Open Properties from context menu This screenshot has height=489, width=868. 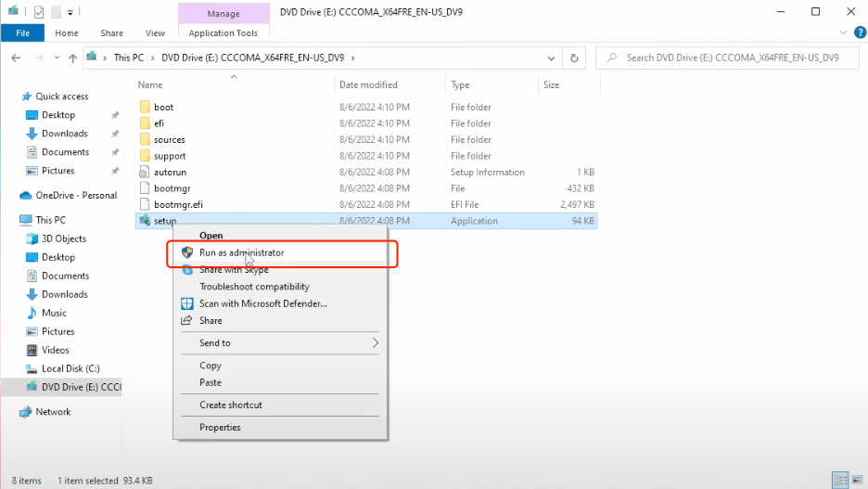point(220,428)
